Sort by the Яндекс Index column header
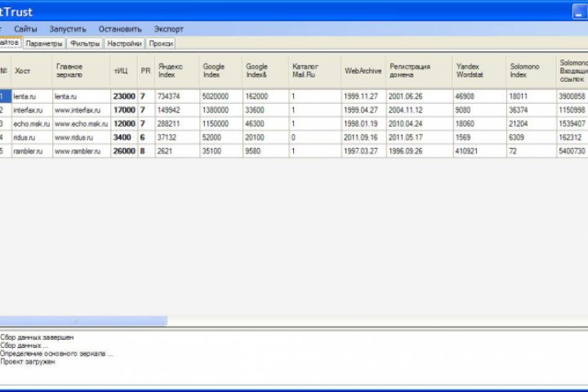Viewport: 588px width, 392px height. pos(177,70)
